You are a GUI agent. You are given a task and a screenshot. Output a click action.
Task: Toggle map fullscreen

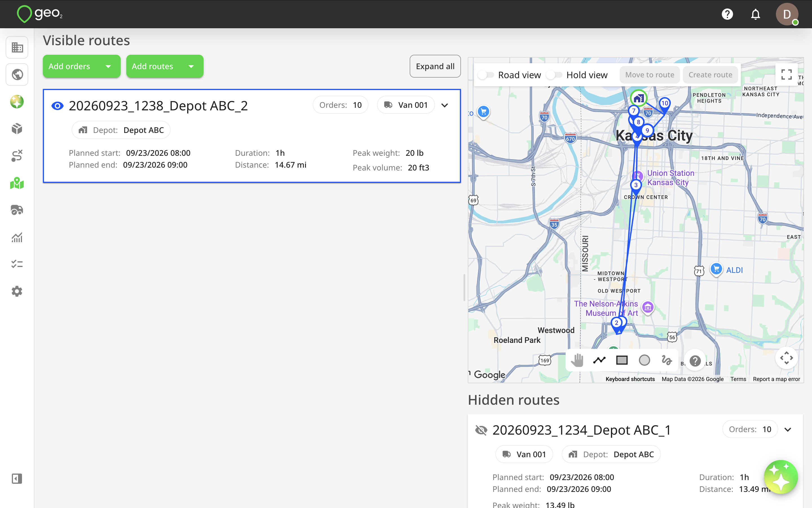pyautogui.click(x=786, y=75)
